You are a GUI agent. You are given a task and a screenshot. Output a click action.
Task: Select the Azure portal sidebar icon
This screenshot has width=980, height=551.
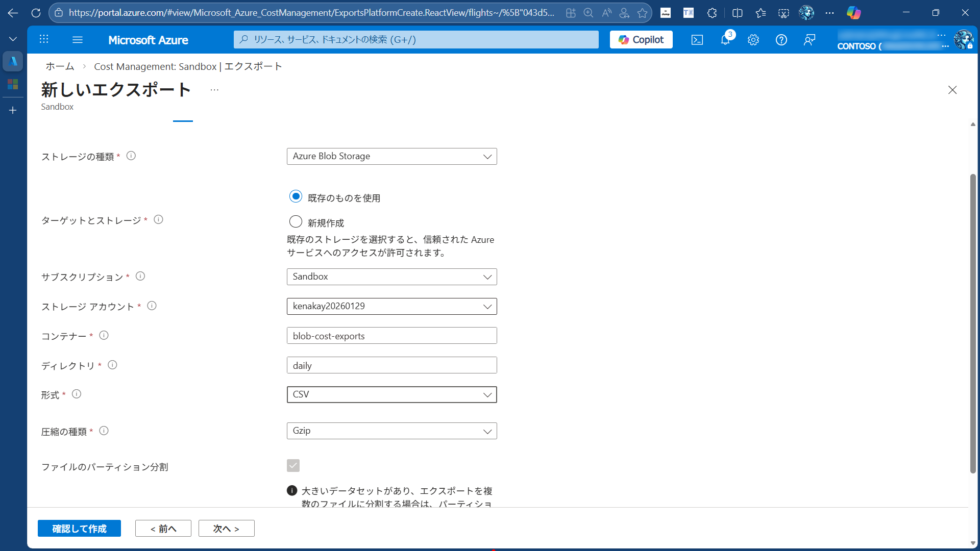tap(13, 61)
